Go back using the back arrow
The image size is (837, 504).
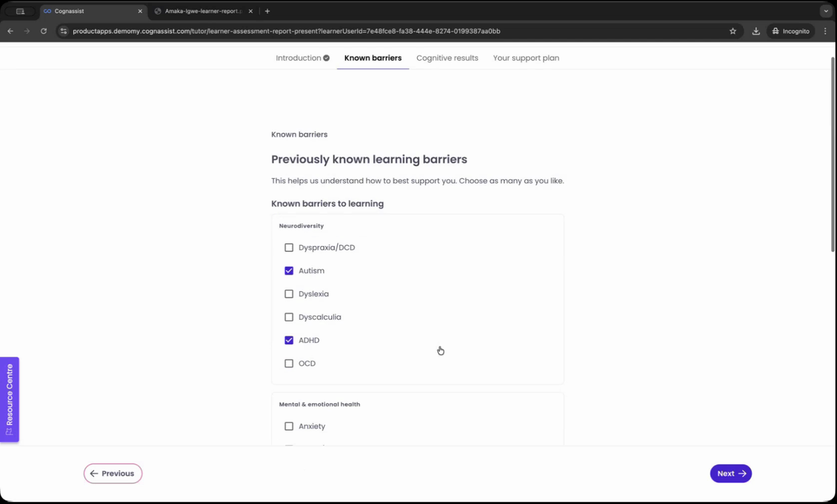click(10, 31)
